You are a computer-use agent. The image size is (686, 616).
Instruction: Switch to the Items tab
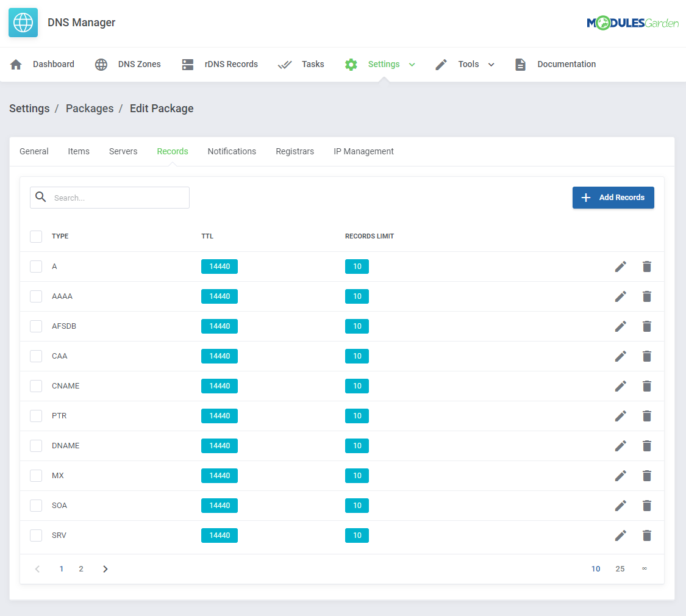(x=79, y=151)
